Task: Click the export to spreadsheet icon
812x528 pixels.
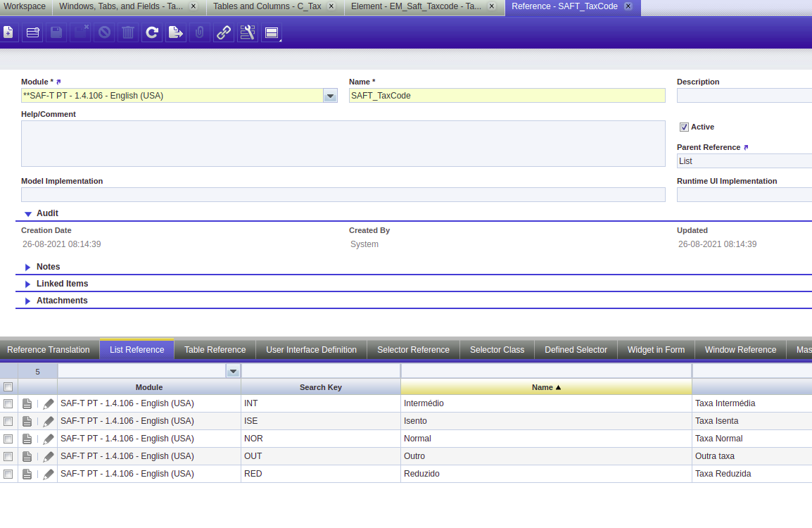Action: (x=175, y=32)
